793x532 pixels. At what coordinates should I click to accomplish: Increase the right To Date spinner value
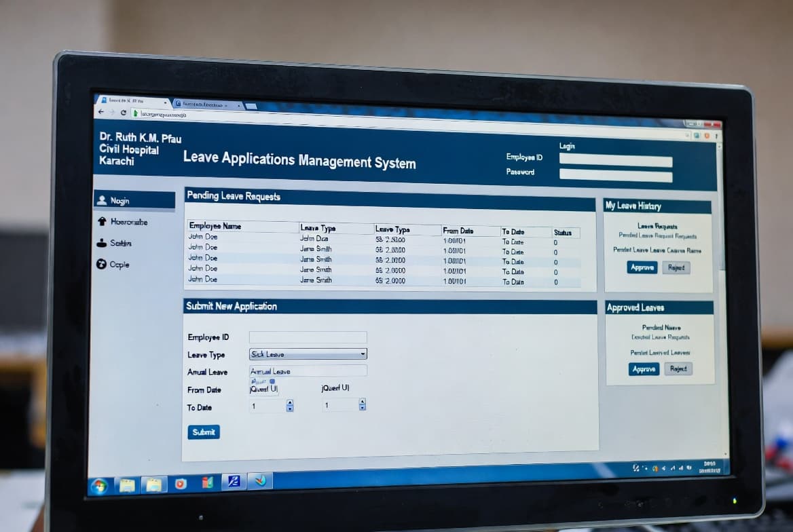[362, 402]
